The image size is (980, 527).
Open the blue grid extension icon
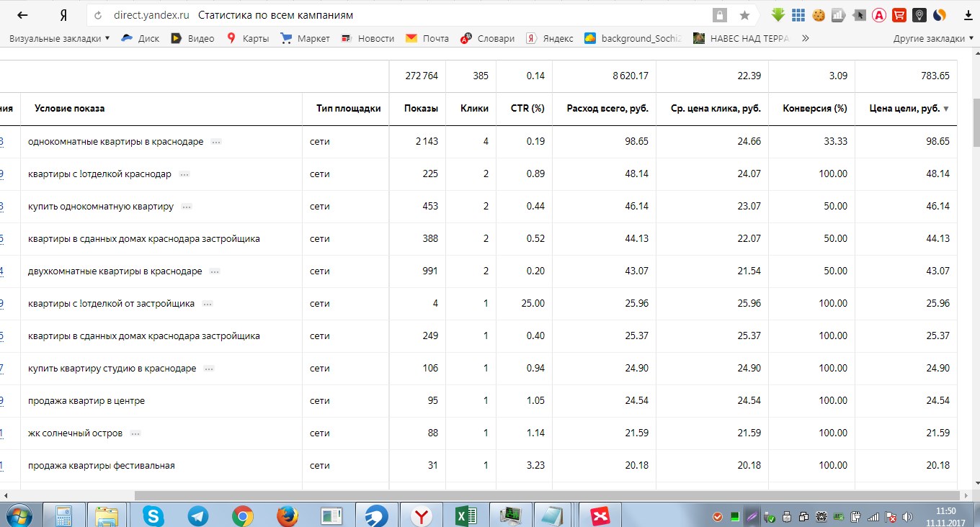click(798, 14)
